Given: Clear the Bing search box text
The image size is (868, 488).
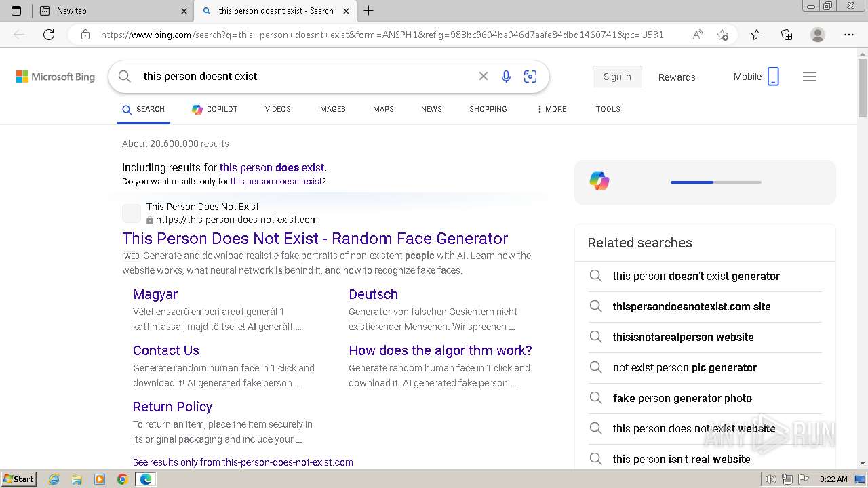Looking at the screenshot, I should tap(484, 77).
